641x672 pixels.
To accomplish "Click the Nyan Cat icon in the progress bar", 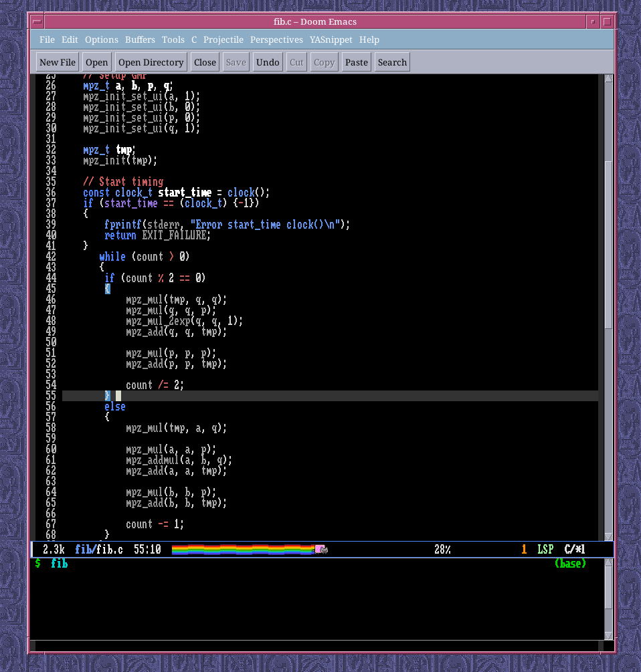I will [x=319, y=549].
